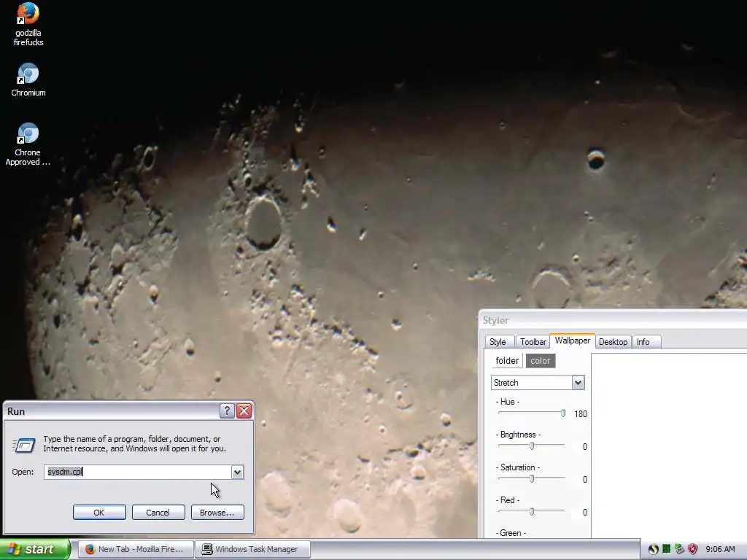Click OK in the Run dialog

(99, 513)
